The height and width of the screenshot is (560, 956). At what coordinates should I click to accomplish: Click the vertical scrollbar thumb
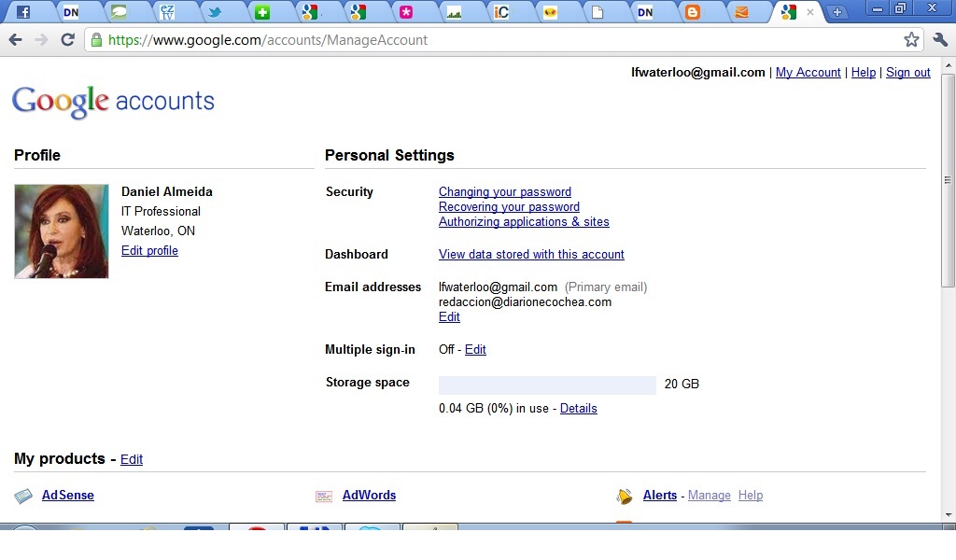click(949, 180)
